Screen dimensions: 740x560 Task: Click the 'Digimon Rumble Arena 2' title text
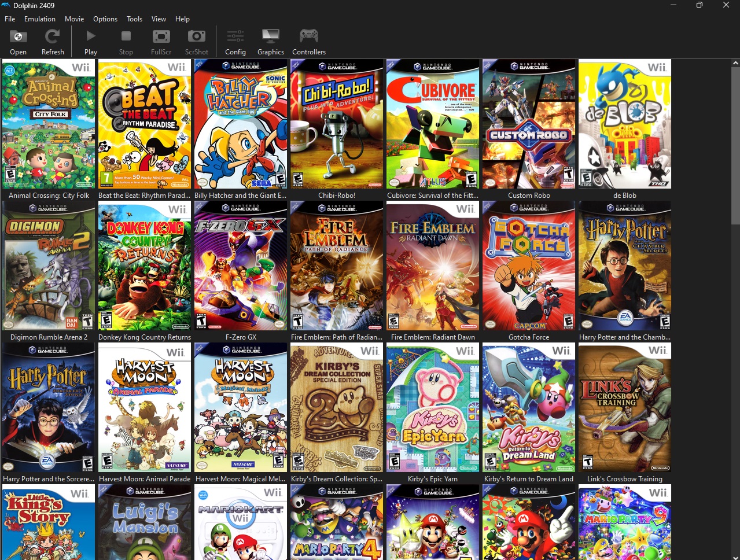49,337
